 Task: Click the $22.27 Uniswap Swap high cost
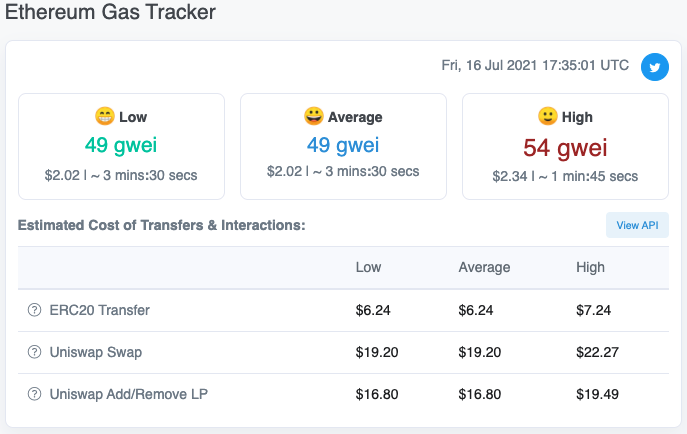click(597, 352)
